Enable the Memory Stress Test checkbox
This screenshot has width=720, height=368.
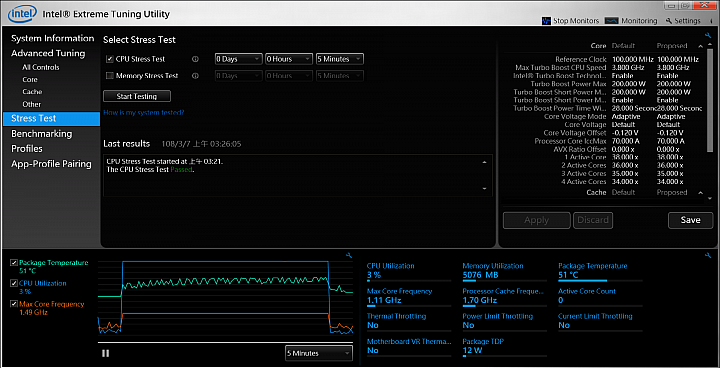click(110, 76)
